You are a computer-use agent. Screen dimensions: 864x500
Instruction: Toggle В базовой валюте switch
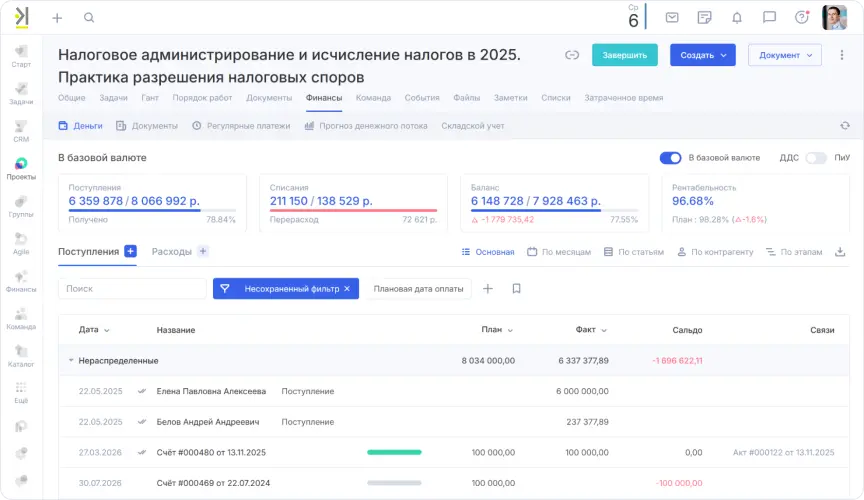[670, 158]
